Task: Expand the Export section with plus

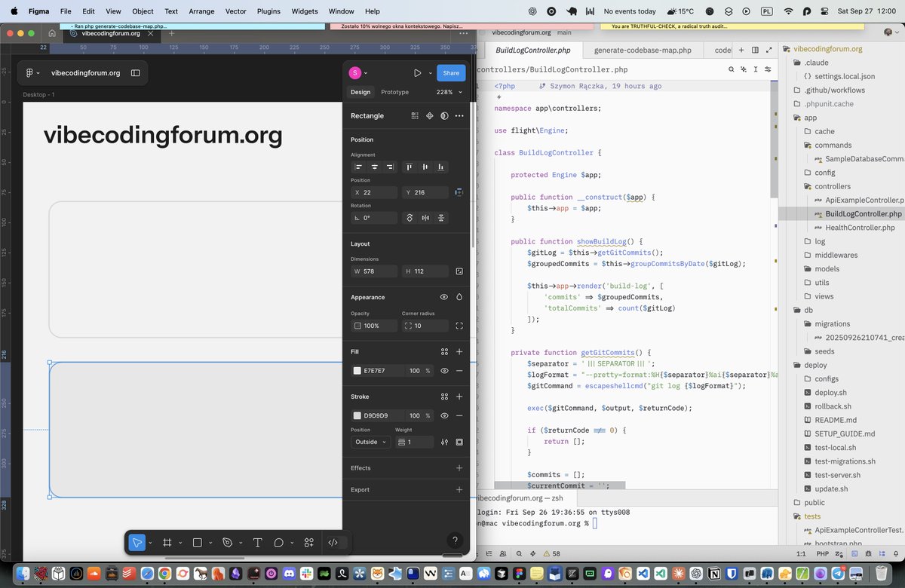Action: 459,489
